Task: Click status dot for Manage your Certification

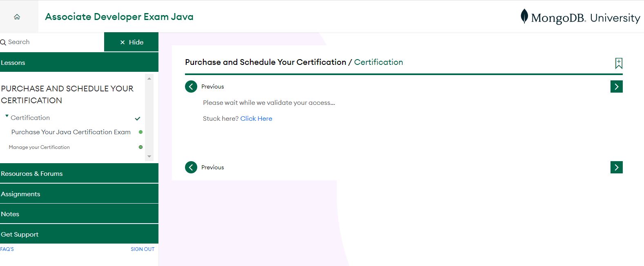Action: [140, 147]
